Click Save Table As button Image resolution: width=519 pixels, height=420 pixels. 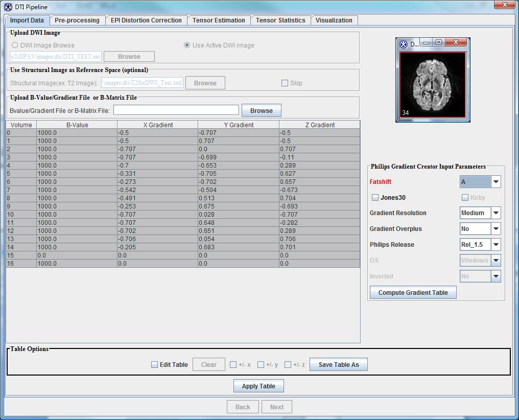pyautogui.click(x=338, y=365)
